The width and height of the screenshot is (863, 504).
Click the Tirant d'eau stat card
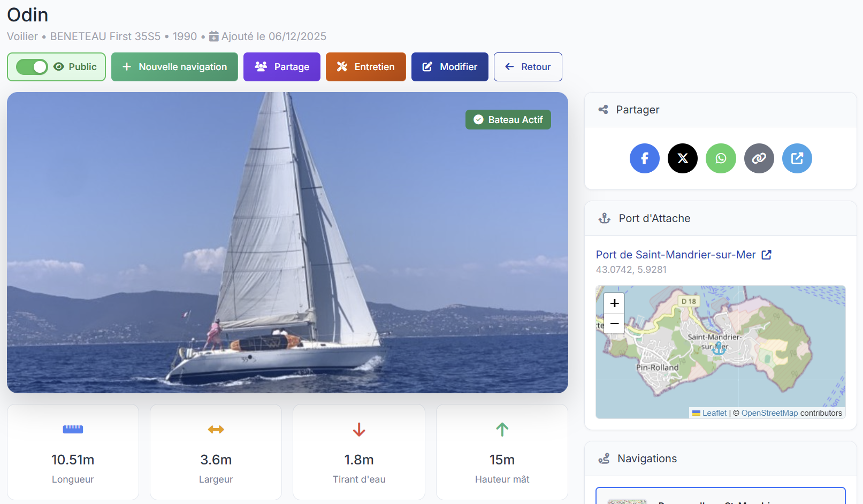358,452
